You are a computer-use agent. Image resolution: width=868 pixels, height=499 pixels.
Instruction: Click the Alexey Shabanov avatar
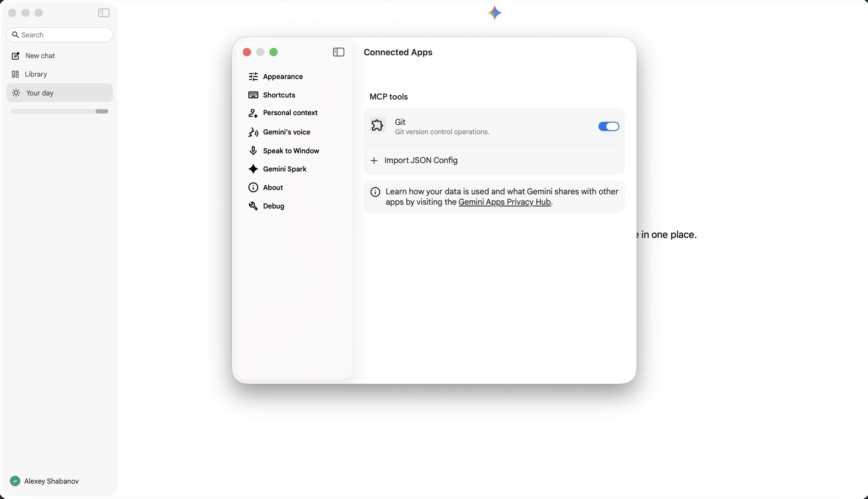[15, 481]
